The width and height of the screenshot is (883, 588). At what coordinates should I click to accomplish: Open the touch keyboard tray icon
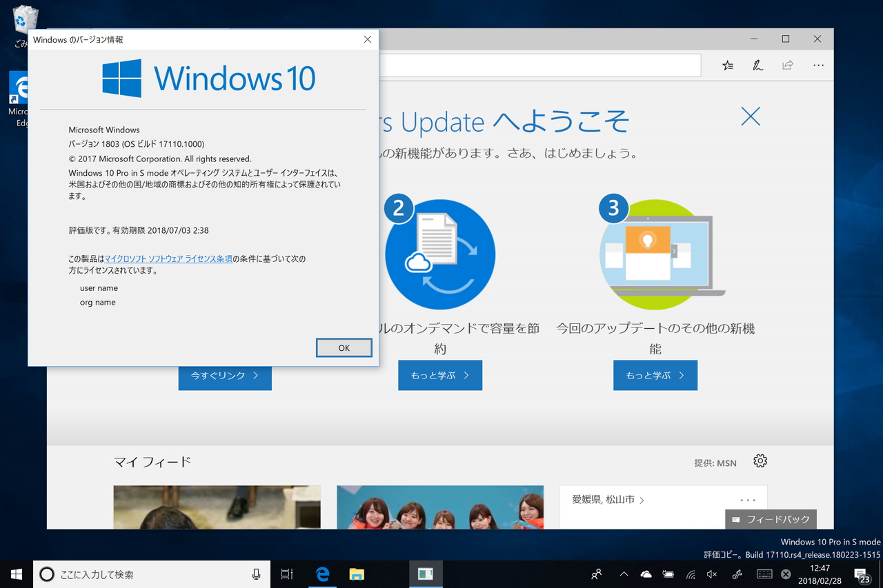pos(764,574)
